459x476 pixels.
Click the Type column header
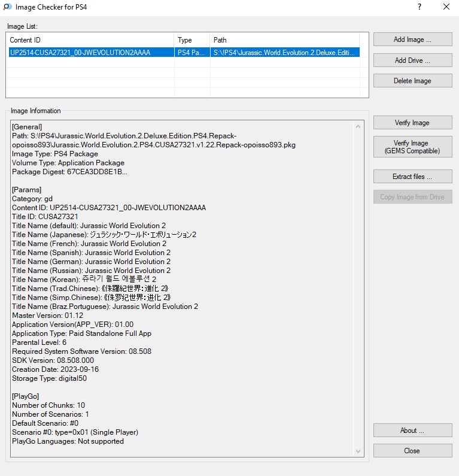[x=192, y=40]
